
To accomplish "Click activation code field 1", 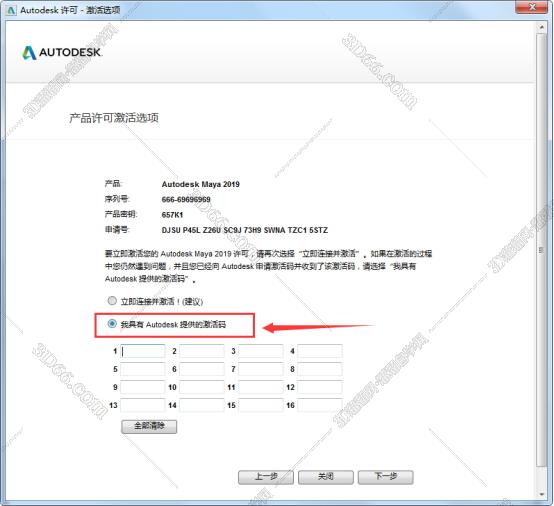I will point(143,351).
